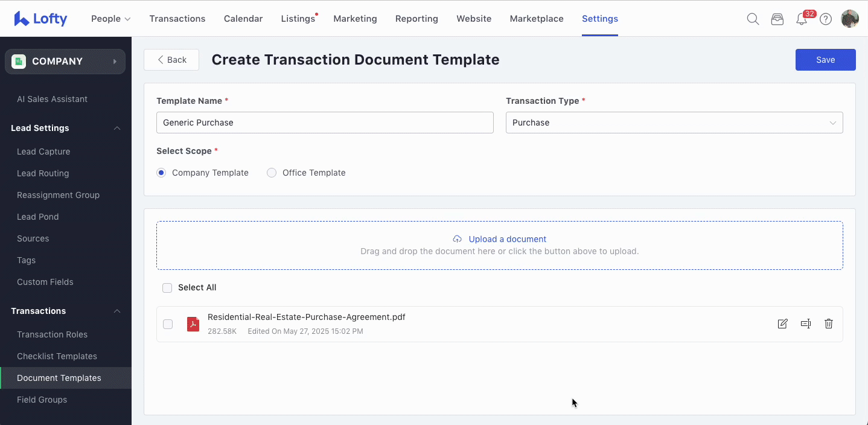Collapse the Transactions sidebar section
Screen dimensions: 868x425
click(x=118, y=311)
